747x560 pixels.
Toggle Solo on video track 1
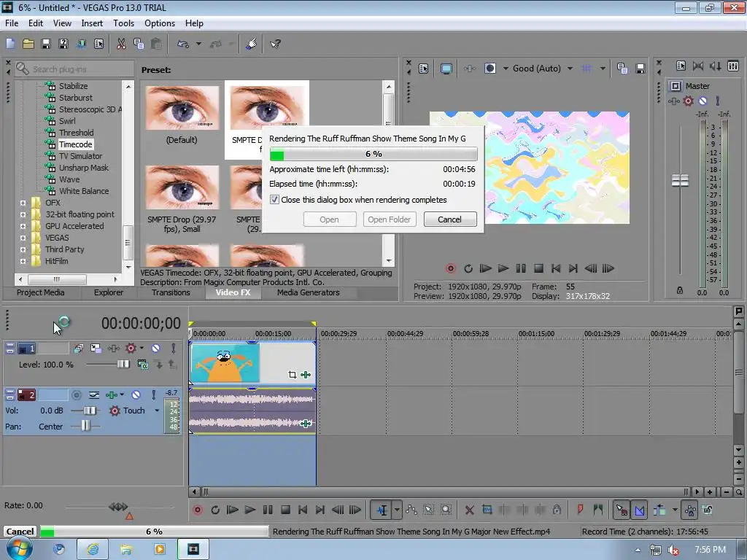click(x=174, y=348)
